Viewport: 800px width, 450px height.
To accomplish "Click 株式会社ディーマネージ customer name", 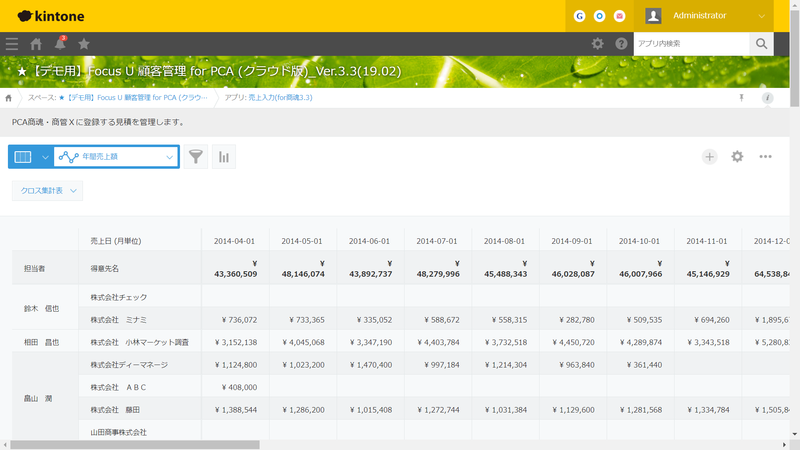I will [x=129, y=364].
